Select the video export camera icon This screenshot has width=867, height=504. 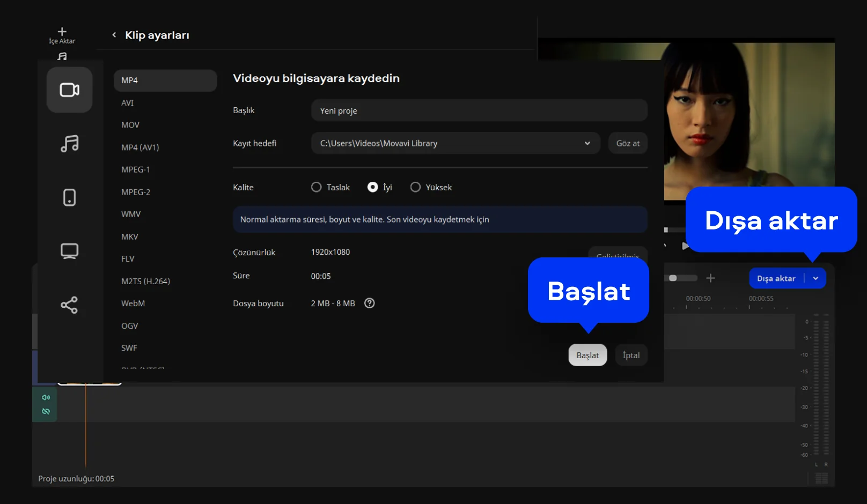[x=69, y=90]
